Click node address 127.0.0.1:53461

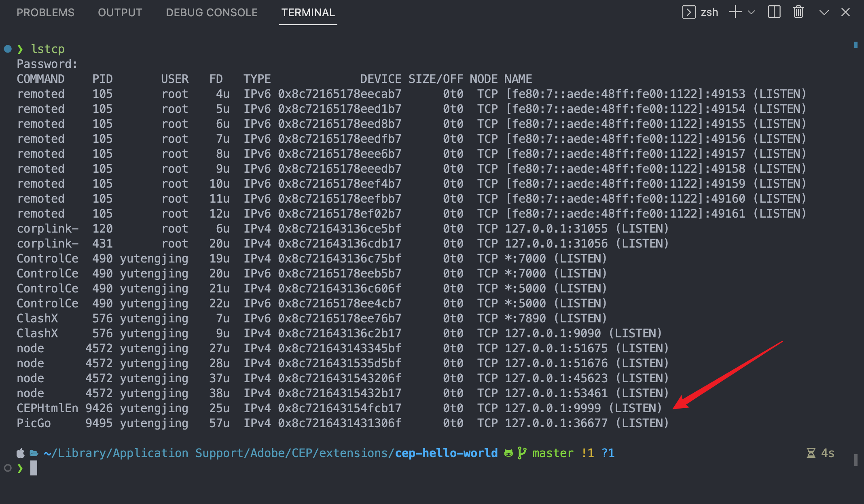point(556,393)
